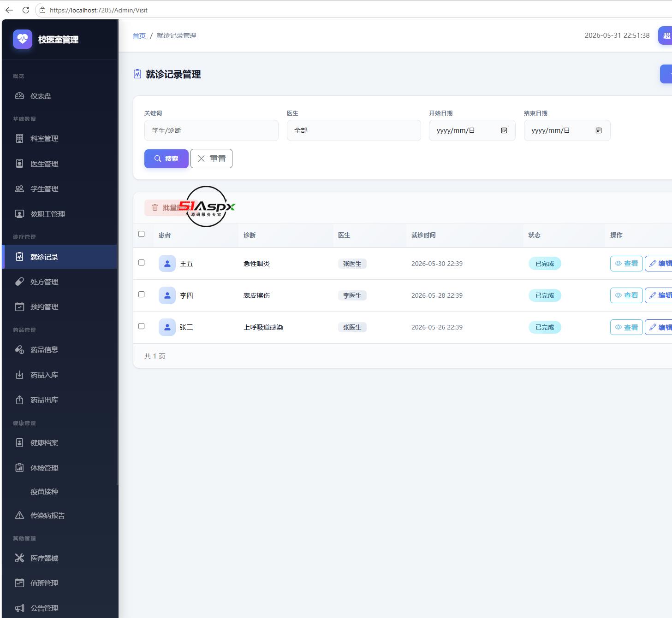Click 编辑 for 张三's record

point(659,327)
